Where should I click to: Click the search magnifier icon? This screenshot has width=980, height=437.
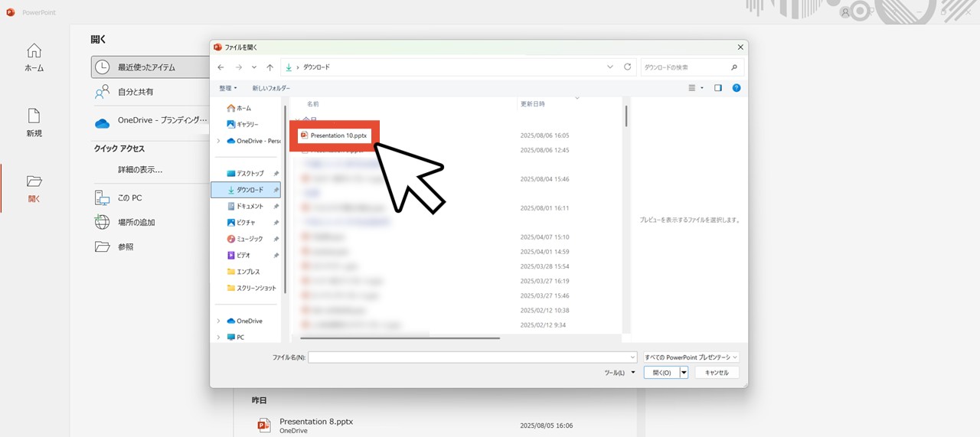tap(734, 67)
